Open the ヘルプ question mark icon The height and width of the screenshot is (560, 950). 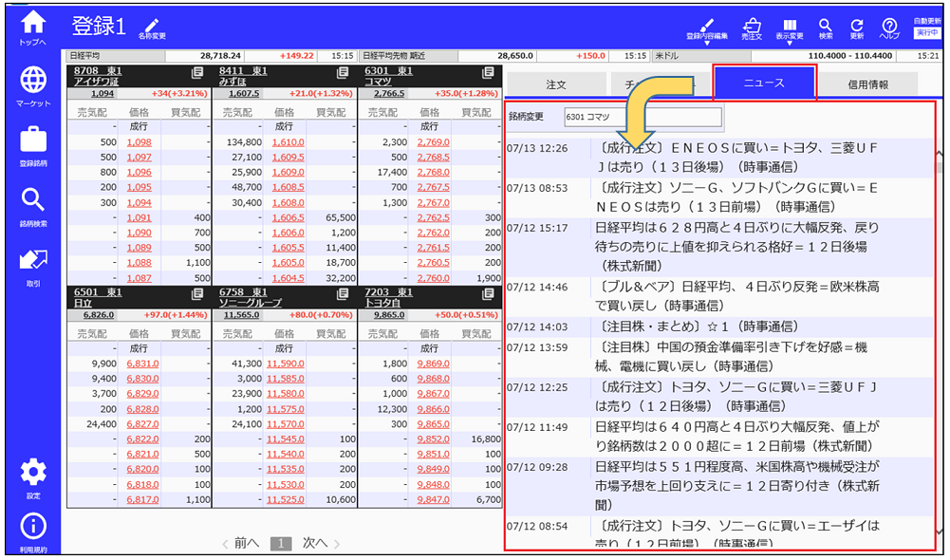[889, 27]
